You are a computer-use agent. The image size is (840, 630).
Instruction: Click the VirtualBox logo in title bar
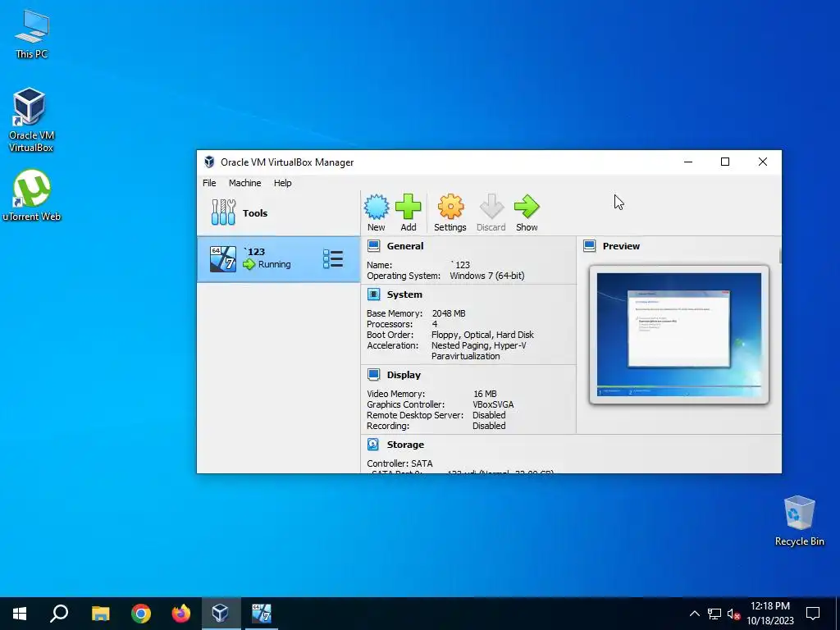(209, 162)
